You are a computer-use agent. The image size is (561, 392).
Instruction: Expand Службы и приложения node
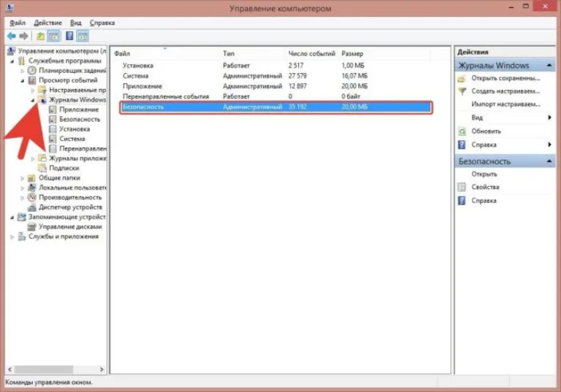click(12, 237)
